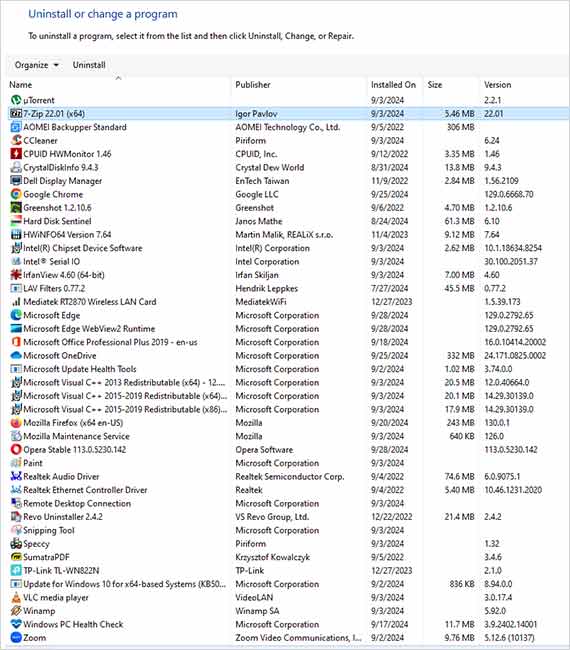Screen dimensions: 570x650
Task: Select Realtek Ethernet Controller Driver entry
Action: coord(289,490)
